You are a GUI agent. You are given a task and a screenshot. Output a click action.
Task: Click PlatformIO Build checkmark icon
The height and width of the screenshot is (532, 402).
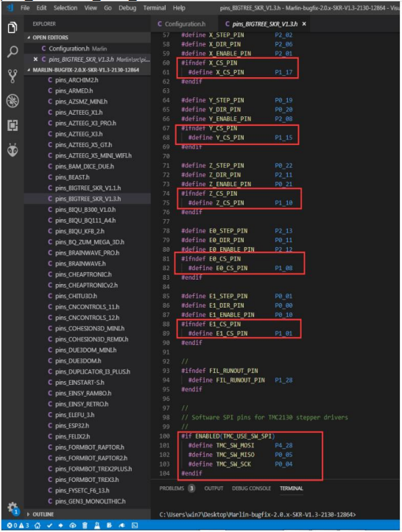49,525
